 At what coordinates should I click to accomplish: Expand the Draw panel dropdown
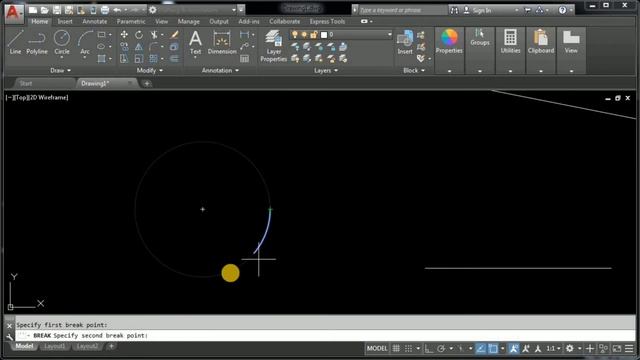click(60, 70)
